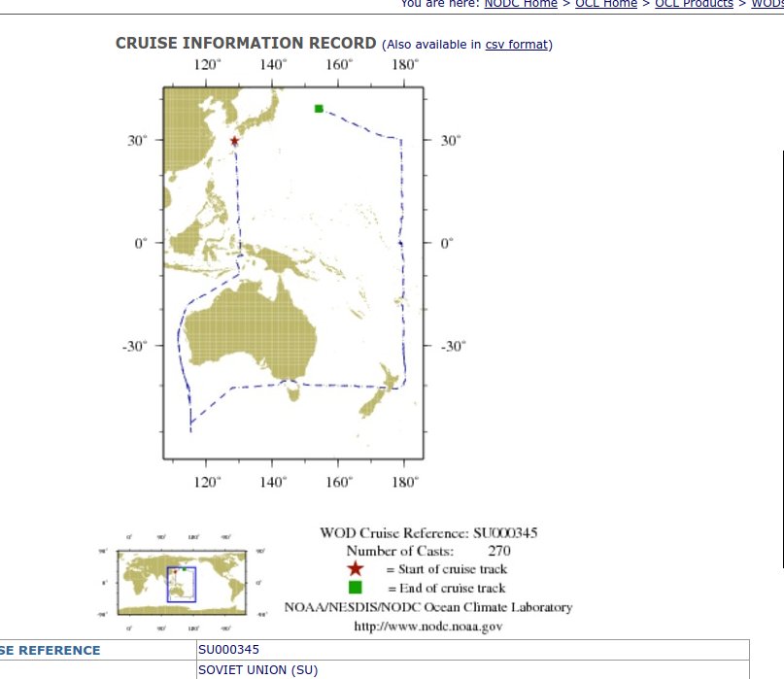784x679 pixels.
Task: Click the red star cruise start marker on map
Action: [234, 142]
